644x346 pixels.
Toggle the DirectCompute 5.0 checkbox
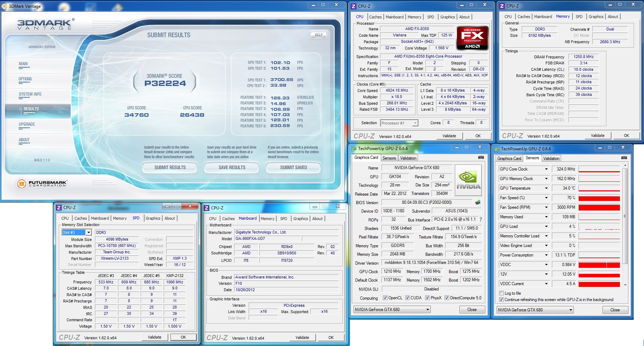(447, 298)
